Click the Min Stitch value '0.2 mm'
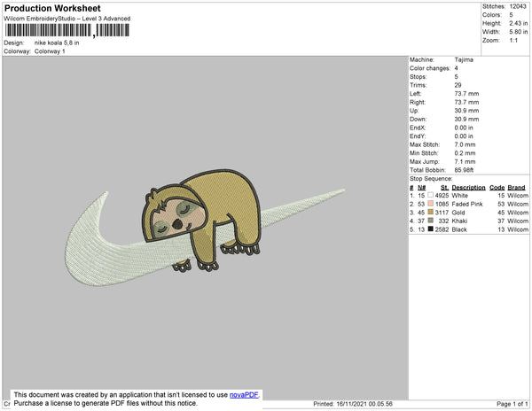The height and width of the screenshot is (411, 532). (465, 153)
